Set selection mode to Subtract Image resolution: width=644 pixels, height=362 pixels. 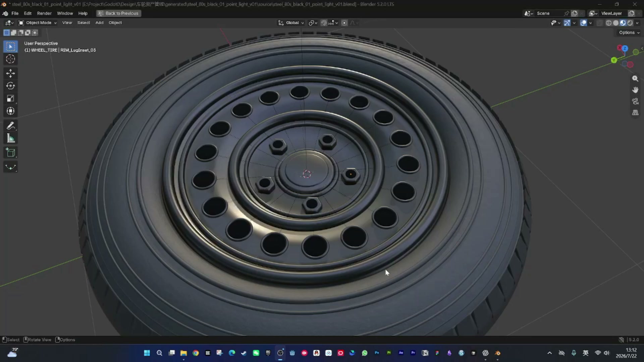pyautogui.click(x=20, y=33)
